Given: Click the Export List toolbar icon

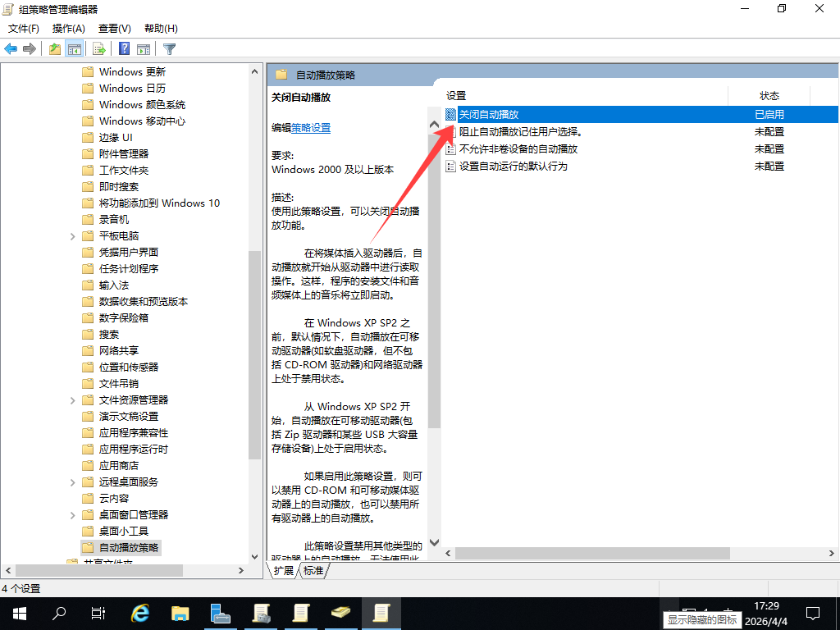Looking at the screenshot, I should coord(99,49).
